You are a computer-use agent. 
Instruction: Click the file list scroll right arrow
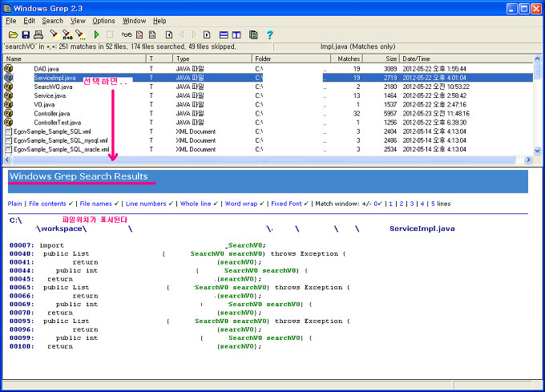coord(528,160)
